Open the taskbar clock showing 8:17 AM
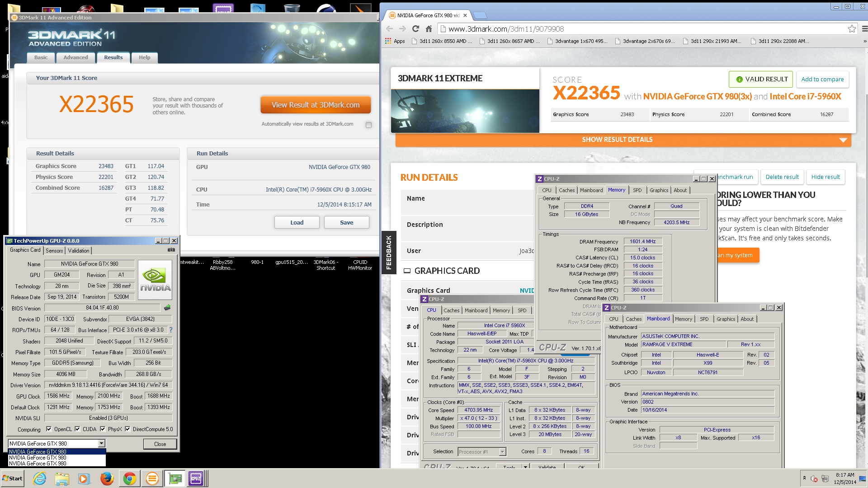The image size is (868, 488). [845, 479]
